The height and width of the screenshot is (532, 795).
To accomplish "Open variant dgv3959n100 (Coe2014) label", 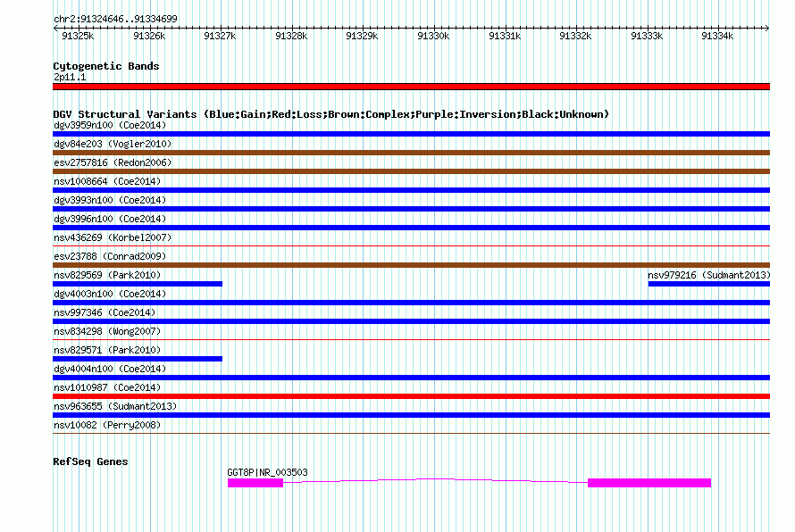I will 110,125.
